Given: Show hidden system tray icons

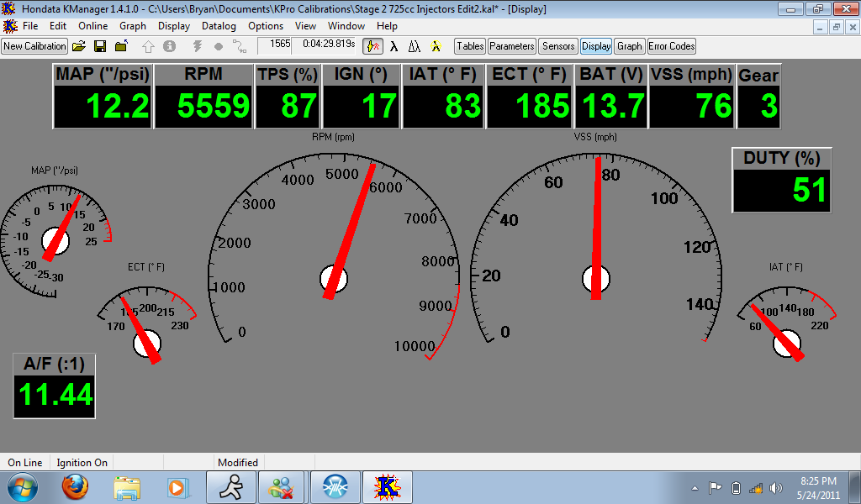Looking at the screenshot, I should click(x=695, y=488).
